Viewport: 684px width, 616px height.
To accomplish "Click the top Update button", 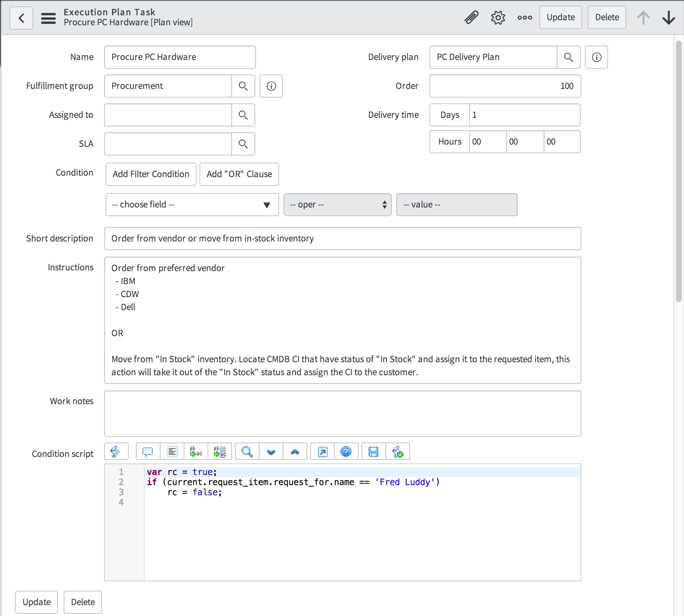I will pyautogui.click(x=560, y=17).
